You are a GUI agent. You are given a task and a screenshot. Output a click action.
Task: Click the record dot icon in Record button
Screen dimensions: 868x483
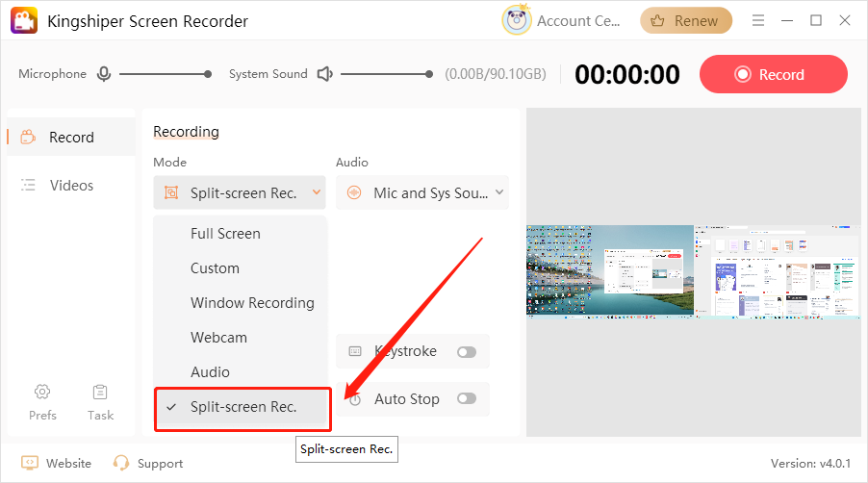[742, 74]
